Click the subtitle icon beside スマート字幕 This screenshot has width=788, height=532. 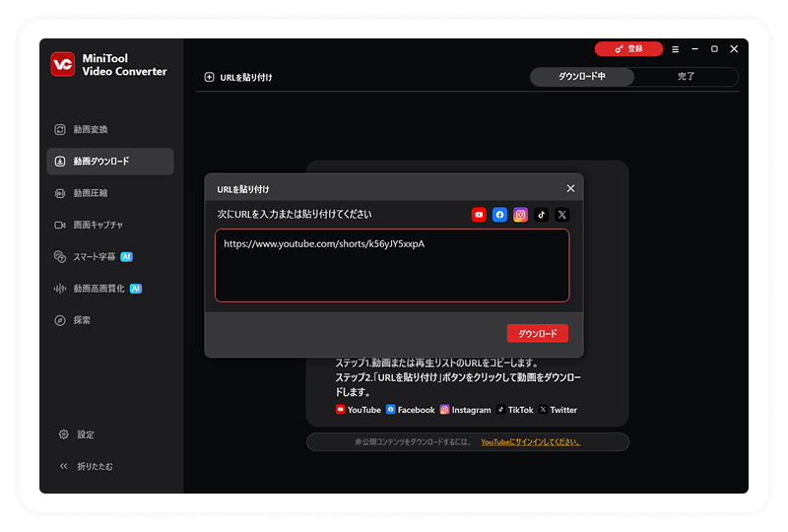point(60,257)
